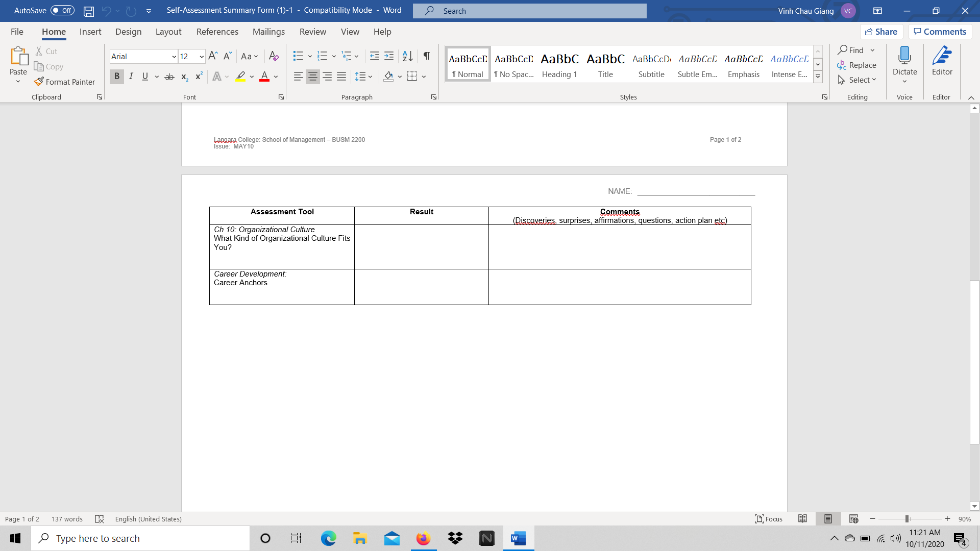
Task: Click the proofing check icon in status bar
Action: [x=100, y=519]
